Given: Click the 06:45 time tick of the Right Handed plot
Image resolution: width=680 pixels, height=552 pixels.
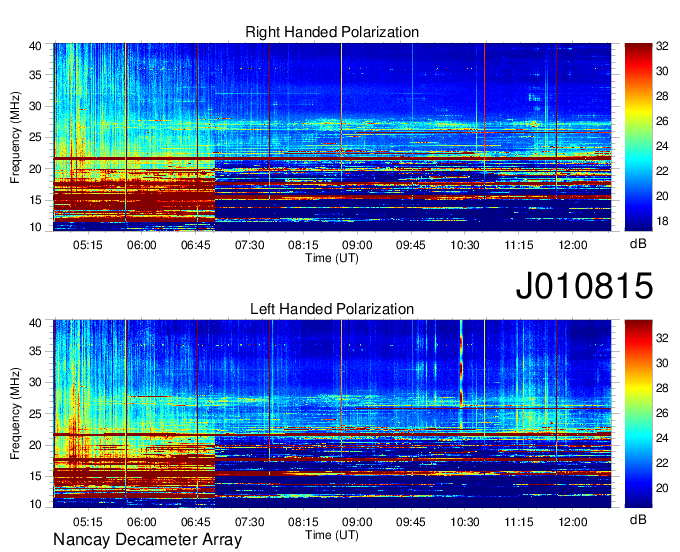Looking at the screenshot, I should coord(196,245).
